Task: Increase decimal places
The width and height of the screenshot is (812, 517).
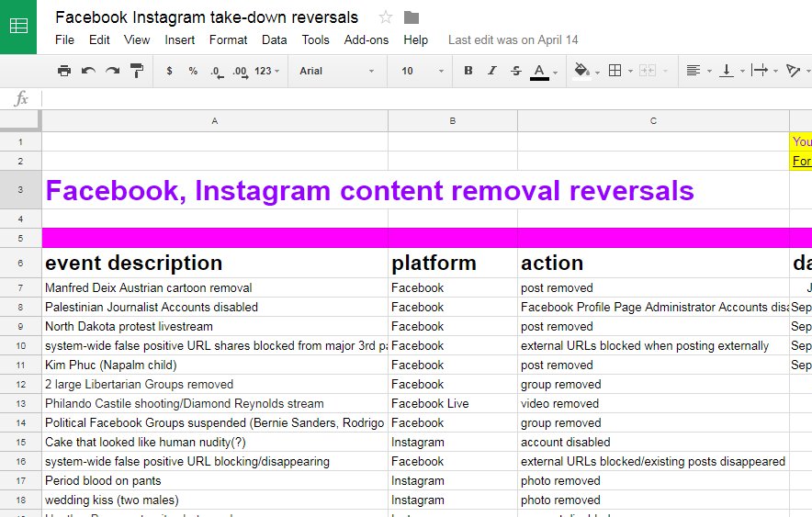Action: pos(240,72)
